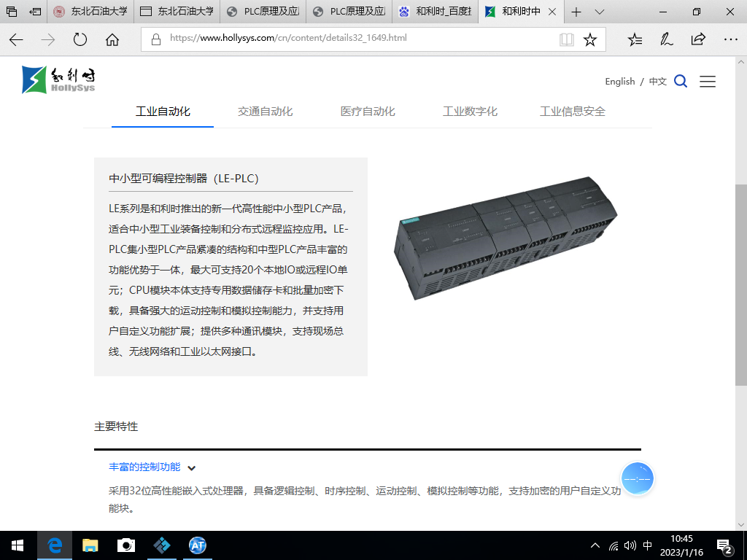The height and width of the screenshot is (560, 747).
Task: Select the 医疗自动化 navigation tab
Action: coord(368,112)
